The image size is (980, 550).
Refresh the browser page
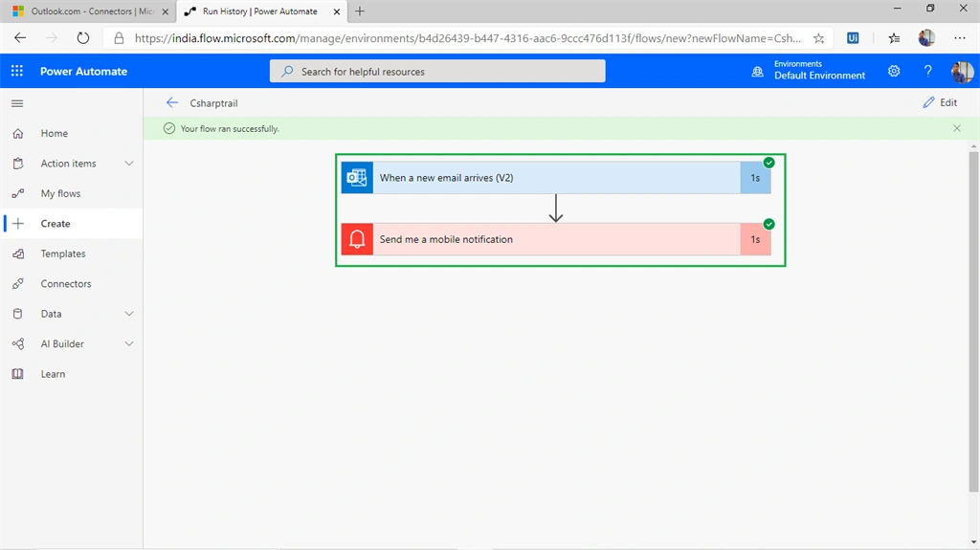point(82,38)
